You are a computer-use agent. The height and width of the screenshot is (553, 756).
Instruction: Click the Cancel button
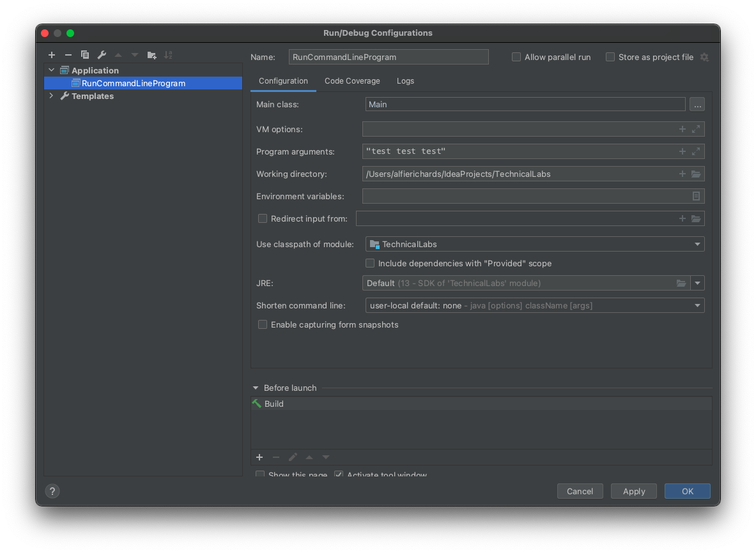point(580,491)
